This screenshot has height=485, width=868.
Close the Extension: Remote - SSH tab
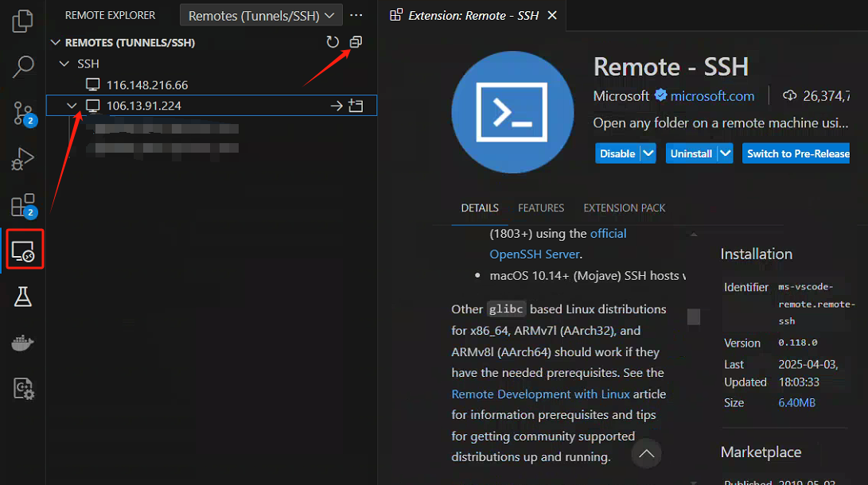pos(552,15)
